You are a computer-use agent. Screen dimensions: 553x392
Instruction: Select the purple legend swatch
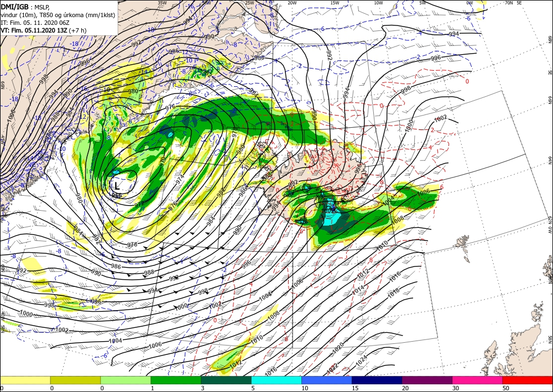[427, 380]
